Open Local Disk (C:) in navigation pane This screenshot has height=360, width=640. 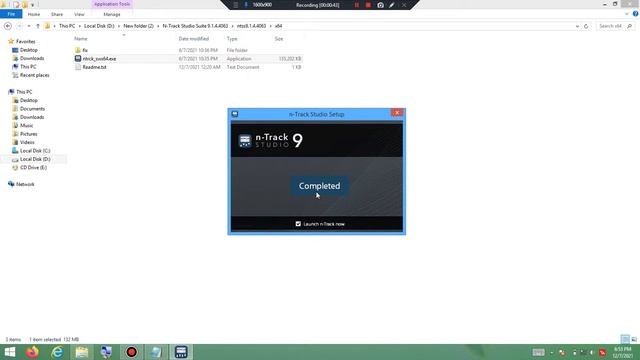click(35, 151)
